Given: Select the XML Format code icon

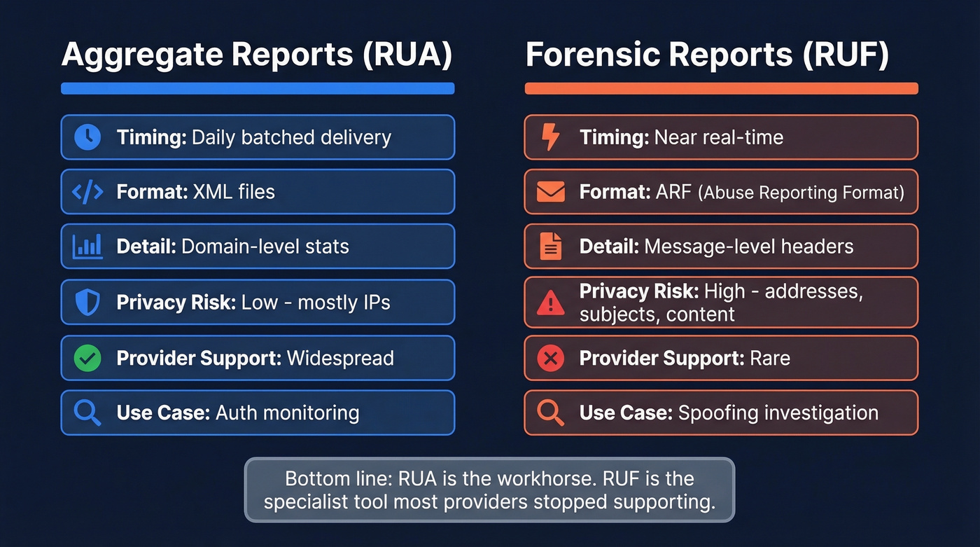Looking at the screenshot, I should [87, 192].
